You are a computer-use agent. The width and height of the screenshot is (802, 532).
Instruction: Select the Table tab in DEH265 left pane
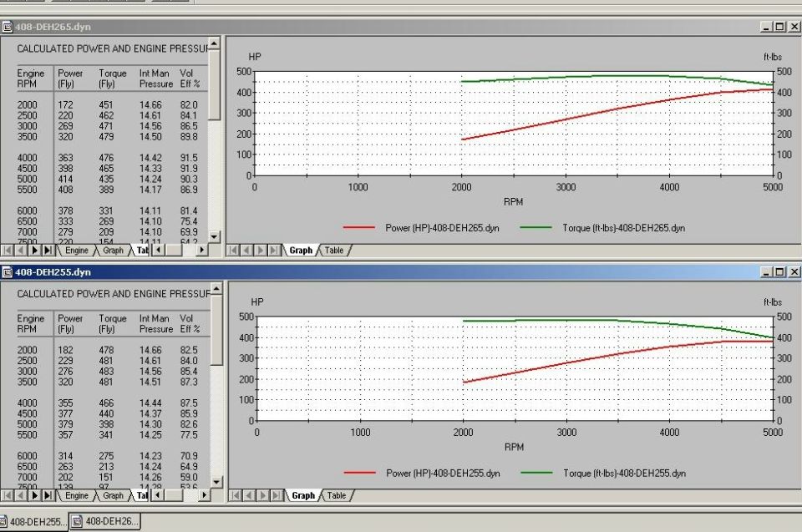(142, 251)
